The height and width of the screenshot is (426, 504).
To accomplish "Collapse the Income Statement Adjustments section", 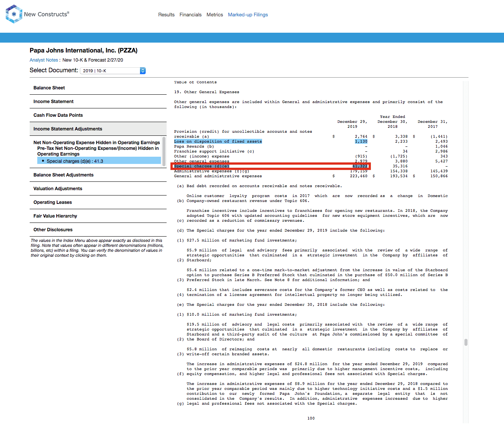I will (x=98, y=129).
